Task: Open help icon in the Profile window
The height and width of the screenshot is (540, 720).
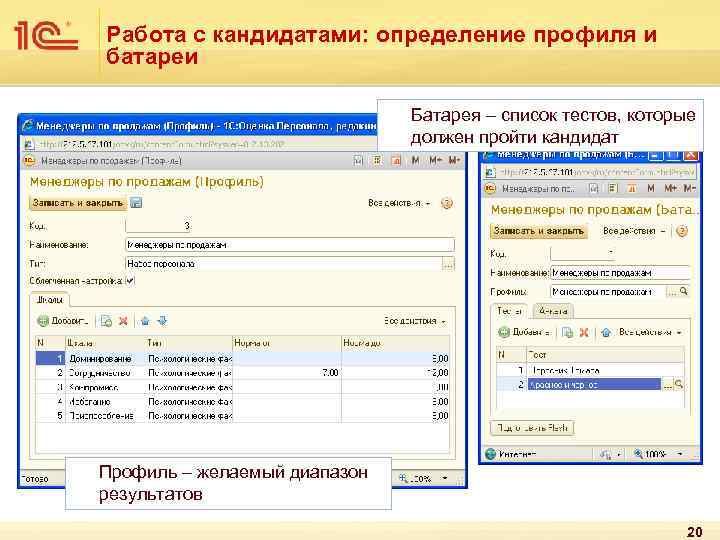Action: point(446,203)
